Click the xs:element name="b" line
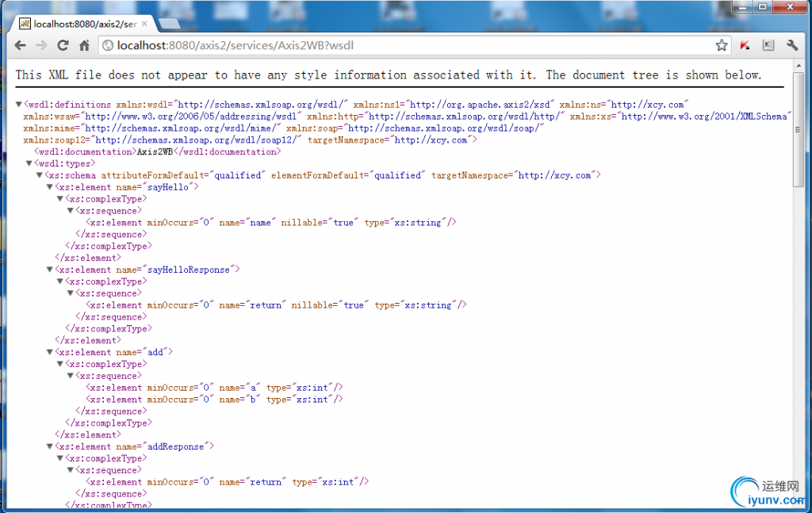 [x=214, y=400]
